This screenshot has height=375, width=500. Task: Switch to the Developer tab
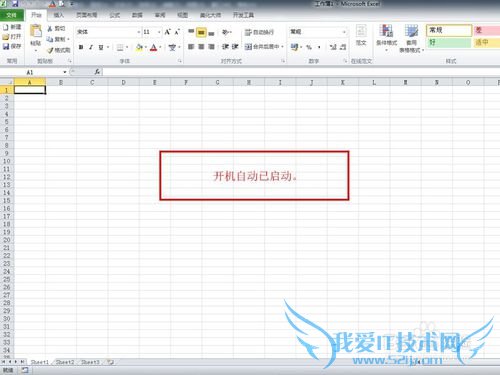[x=243, y=15]
